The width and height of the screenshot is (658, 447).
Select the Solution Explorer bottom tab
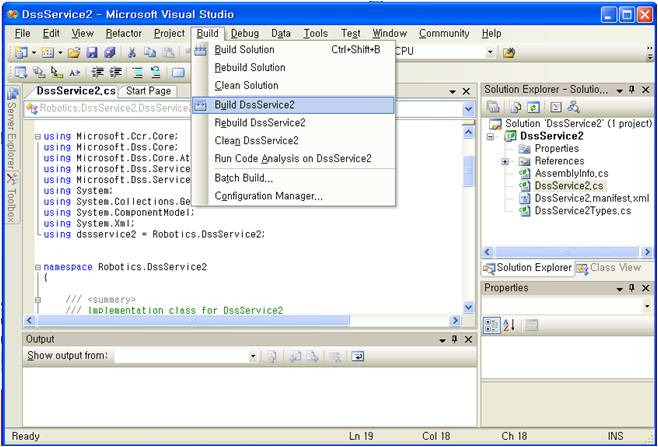click(x=527, y=268)
